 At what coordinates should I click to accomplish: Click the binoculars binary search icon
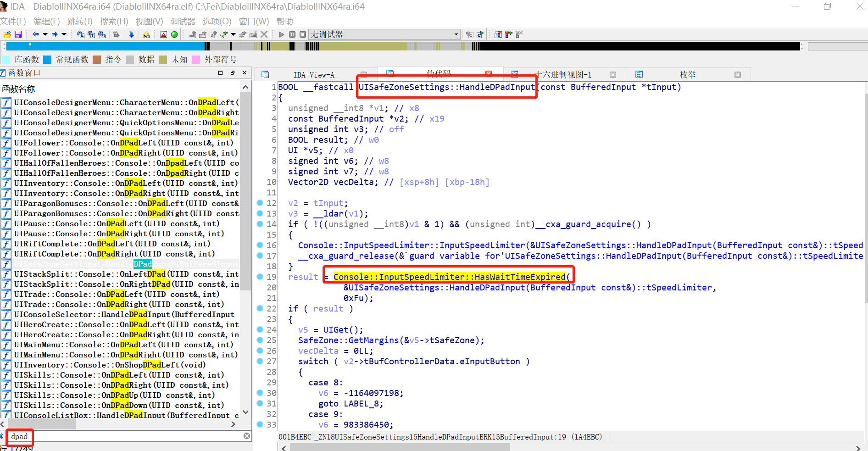pyautogui.click(x=102, y=34)
